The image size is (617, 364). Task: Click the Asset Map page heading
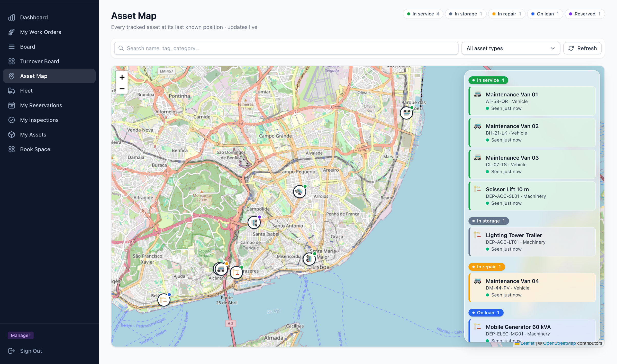(x=134, y=16)
